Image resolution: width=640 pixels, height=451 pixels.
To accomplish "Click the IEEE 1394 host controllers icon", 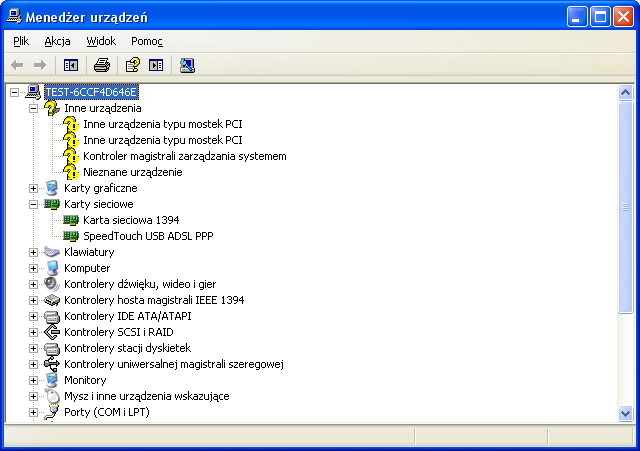I will click(52, 300).
